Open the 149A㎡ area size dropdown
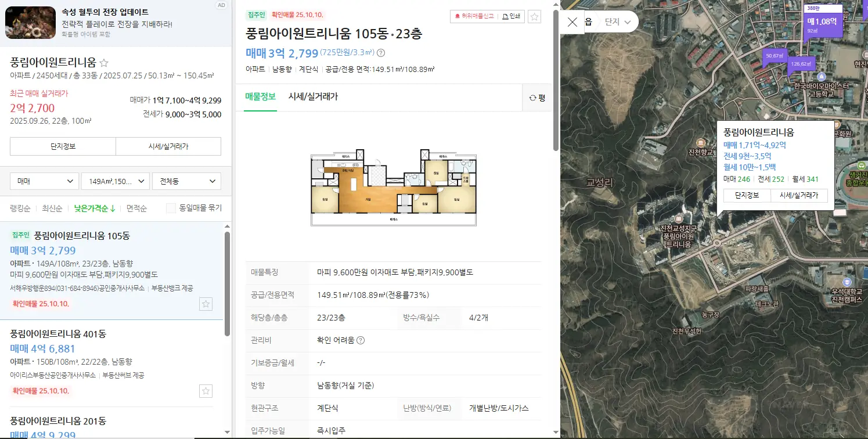 click(116, 181)
